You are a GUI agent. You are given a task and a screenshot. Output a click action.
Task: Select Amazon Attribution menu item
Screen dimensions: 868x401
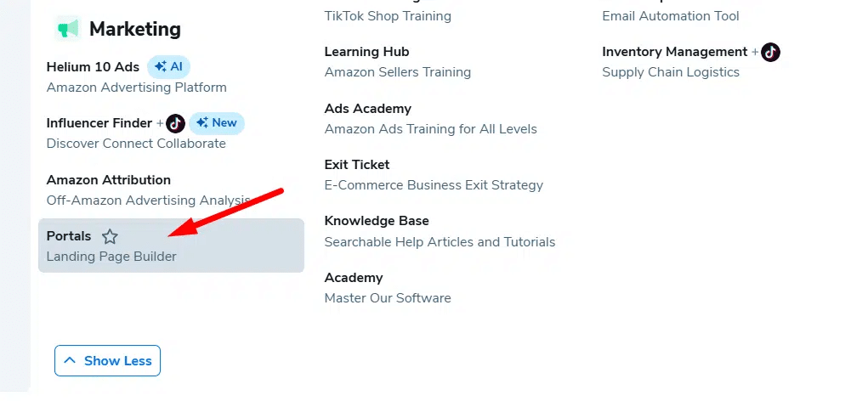109,180
